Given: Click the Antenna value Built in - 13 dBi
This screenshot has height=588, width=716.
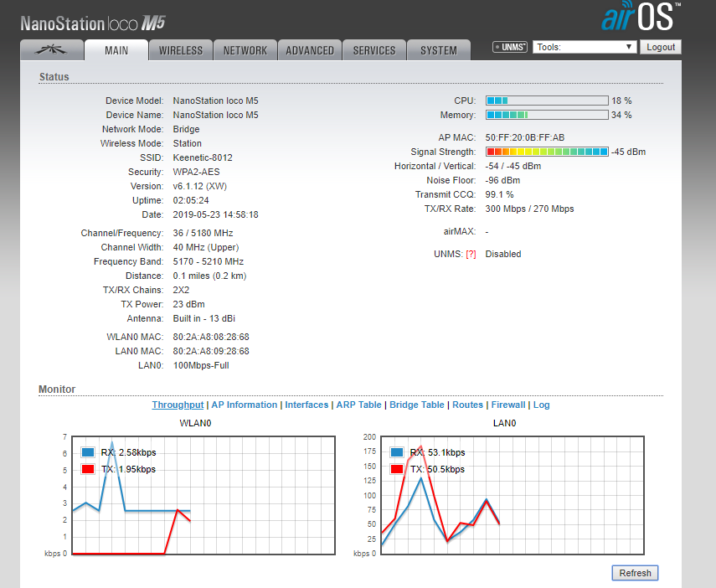Looking at the screenshot, I should pyautogui.click(x=204, y=318).
